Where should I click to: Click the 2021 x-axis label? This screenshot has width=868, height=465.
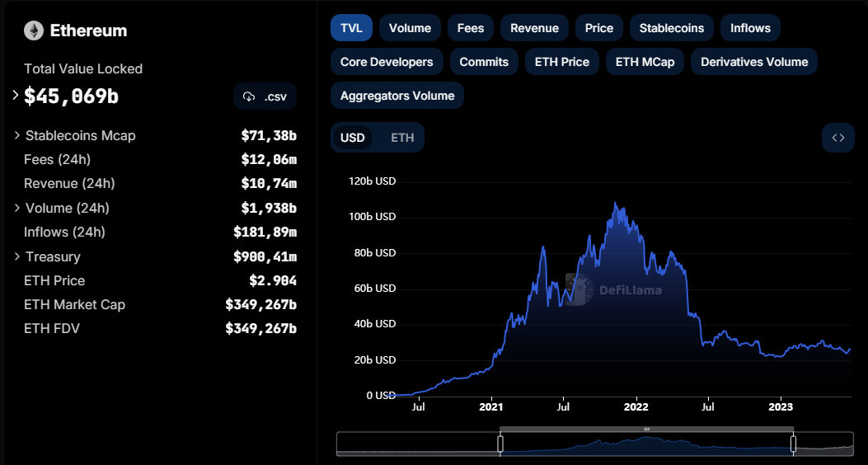[491, 407]
